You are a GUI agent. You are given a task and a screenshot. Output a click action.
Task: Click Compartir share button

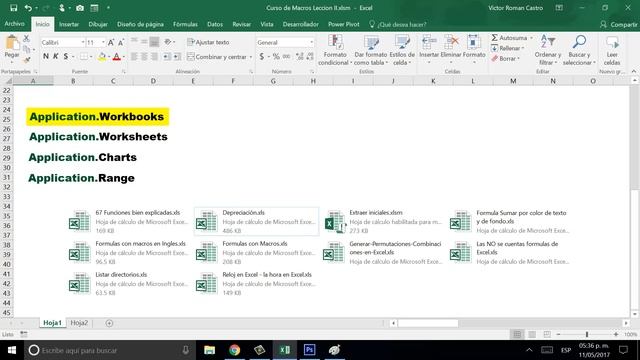(619, 24)
